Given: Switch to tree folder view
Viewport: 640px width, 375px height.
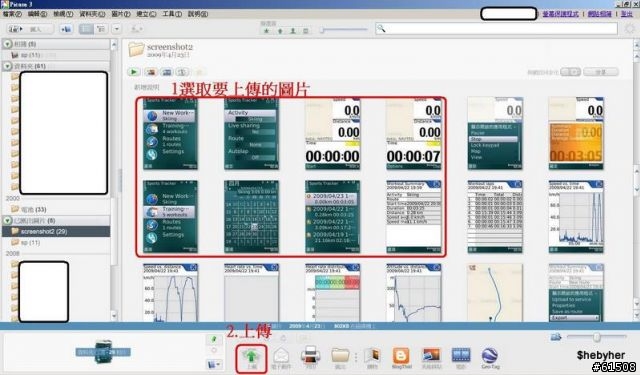Looking at the screenshot, I should point(100,29).
